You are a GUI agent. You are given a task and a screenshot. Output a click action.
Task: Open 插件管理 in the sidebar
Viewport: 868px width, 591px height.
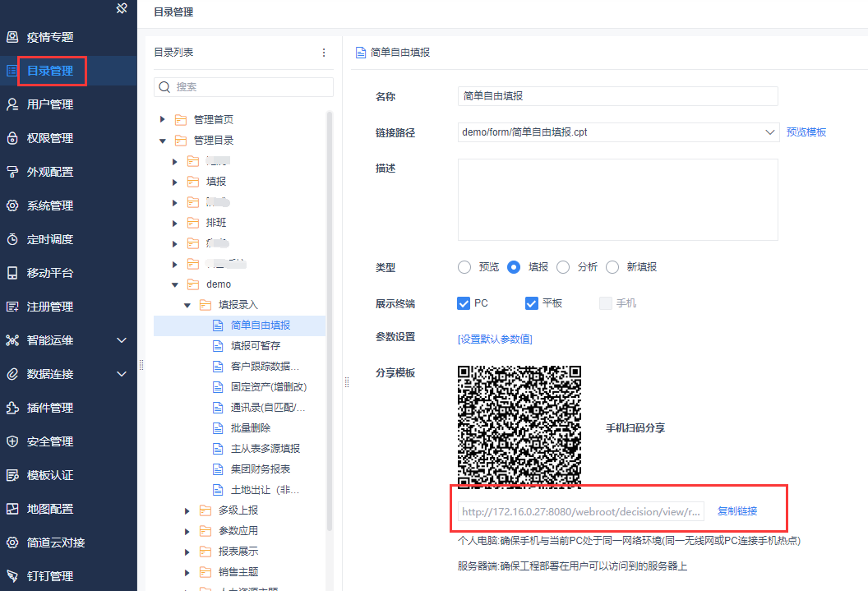pos(50,408)
